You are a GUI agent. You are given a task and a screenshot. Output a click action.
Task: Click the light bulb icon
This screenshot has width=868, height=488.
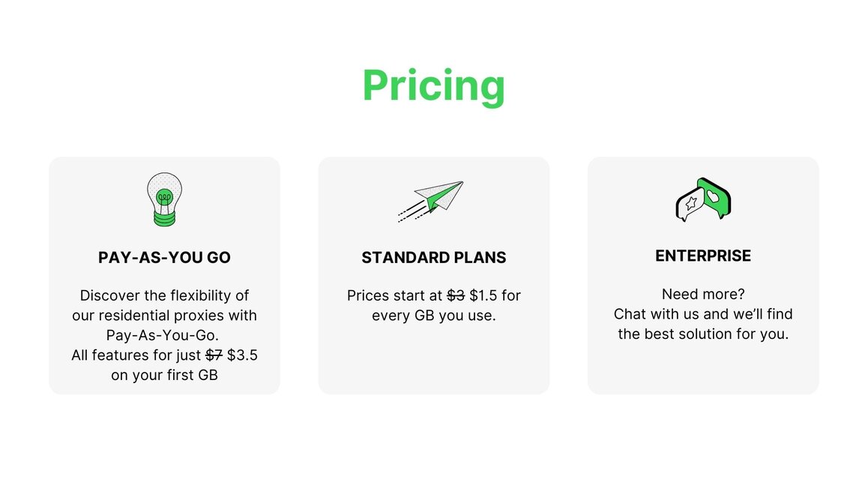[164, 199]
